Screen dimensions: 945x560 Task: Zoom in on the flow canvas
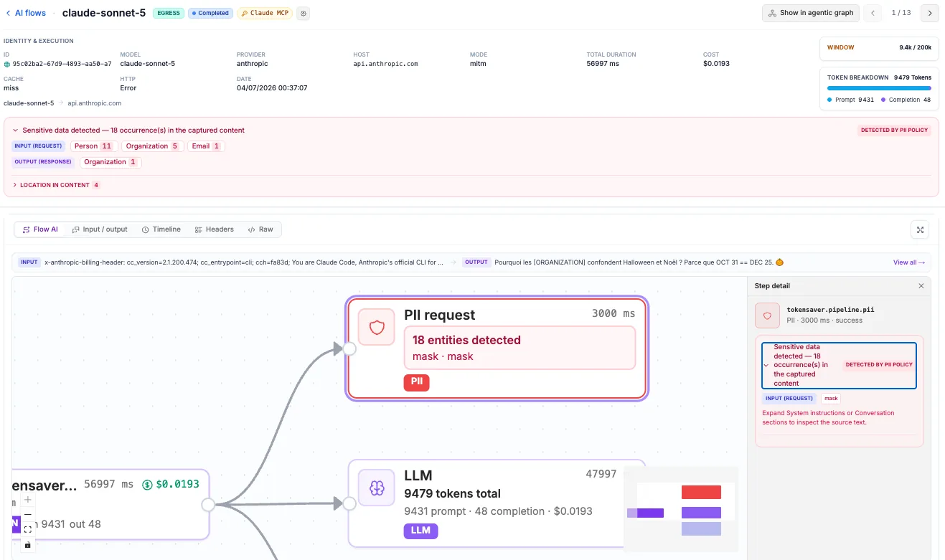pos(28,500)
